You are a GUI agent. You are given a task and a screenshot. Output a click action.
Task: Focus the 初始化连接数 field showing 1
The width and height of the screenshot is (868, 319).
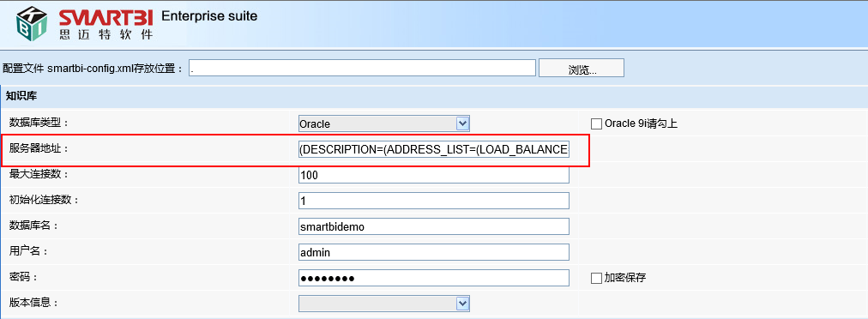pos(433,201)
